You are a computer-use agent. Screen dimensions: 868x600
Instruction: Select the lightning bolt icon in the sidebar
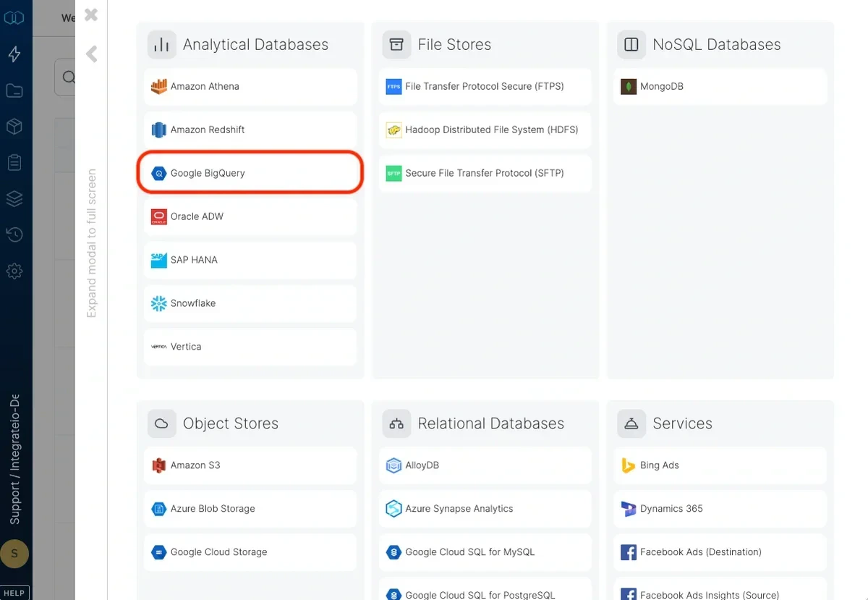15,54
